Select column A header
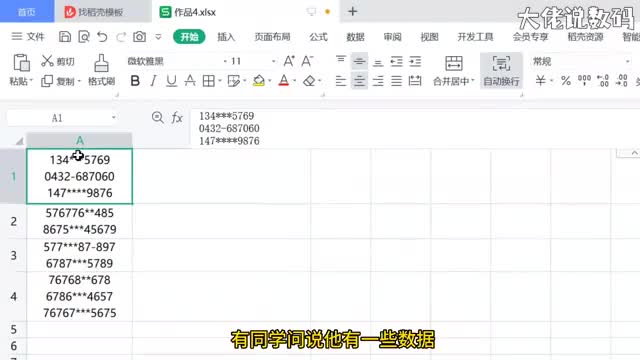This screenshot has height=360, width=640. point(80,140)
